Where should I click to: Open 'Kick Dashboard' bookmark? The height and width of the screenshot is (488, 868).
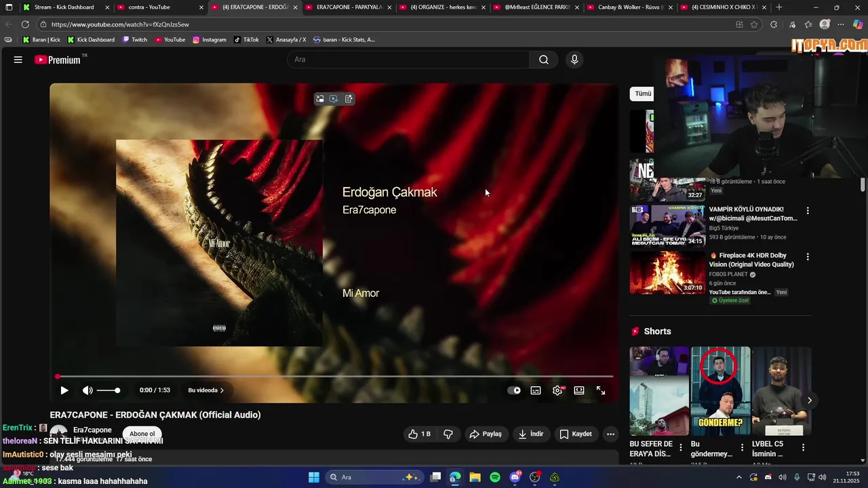click(91, 40)
